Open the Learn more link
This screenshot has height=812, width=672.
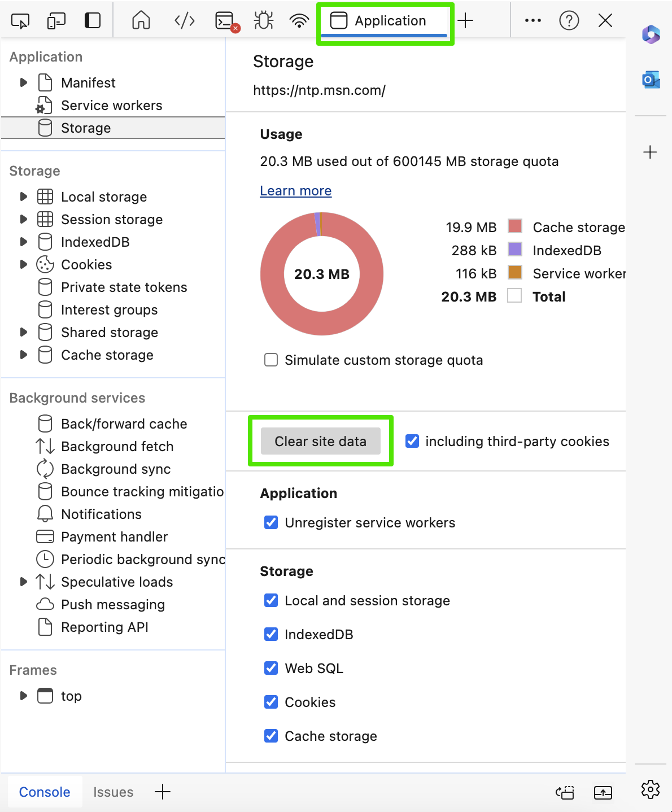click(x=296, y=191)
